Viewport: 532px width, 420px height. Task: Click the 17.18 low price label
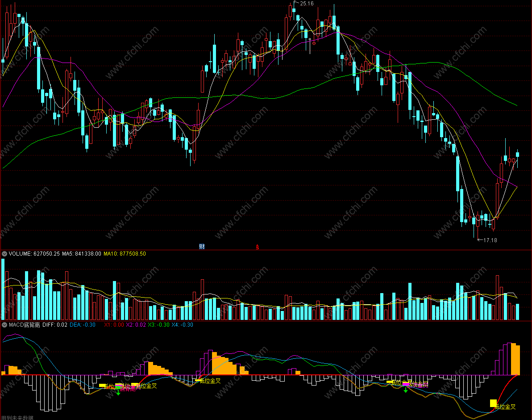(490, 240)
